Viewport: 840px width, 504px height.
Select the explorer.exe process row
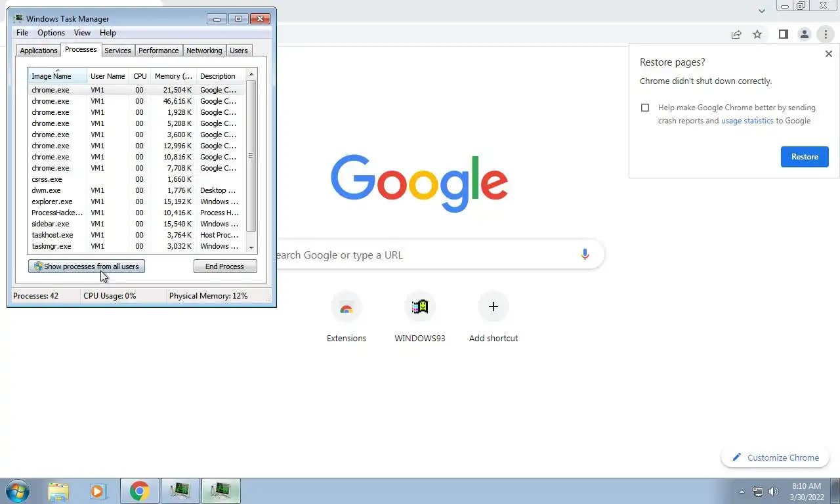tap(136, 201)
